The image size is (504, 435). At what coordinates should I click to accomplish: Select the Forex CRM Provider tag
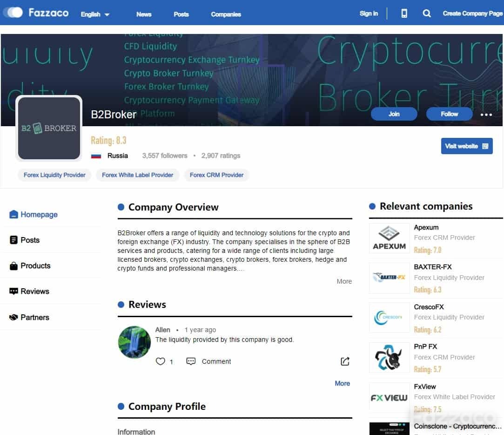pyautogui.click(x=217, y=175)
